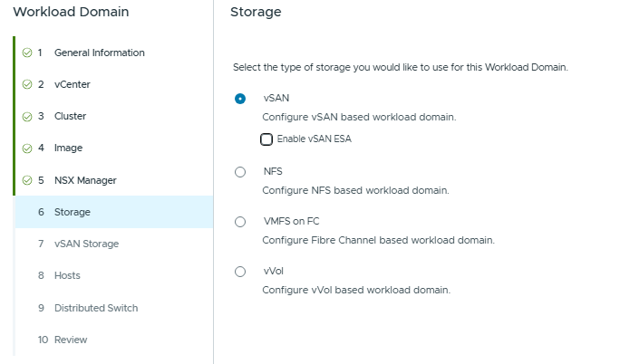
Task: Select the current Storage step in sidebar
Action: (72, 212)
